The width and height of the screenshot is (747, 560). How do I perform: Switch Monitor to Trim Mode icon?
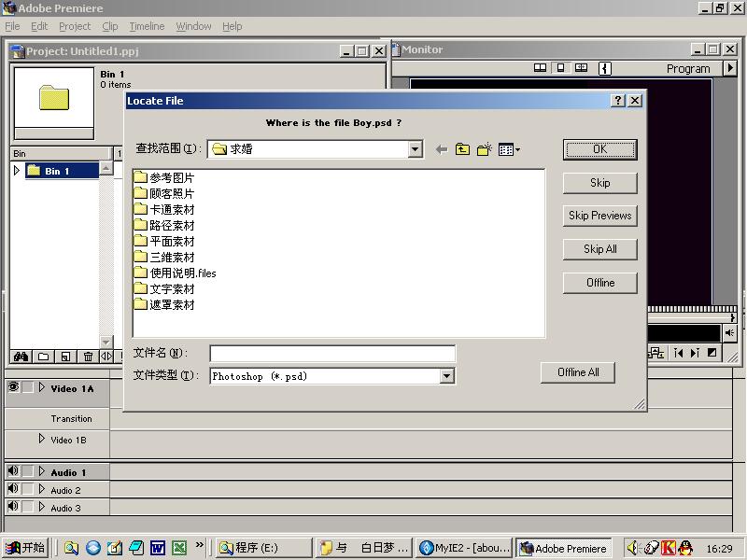click(581, 68)
